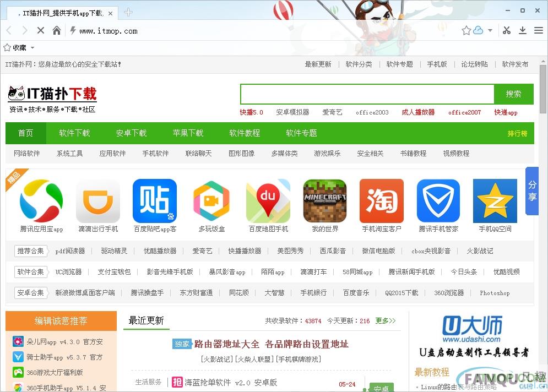Open the 最新更新 top link

point(318,64)
